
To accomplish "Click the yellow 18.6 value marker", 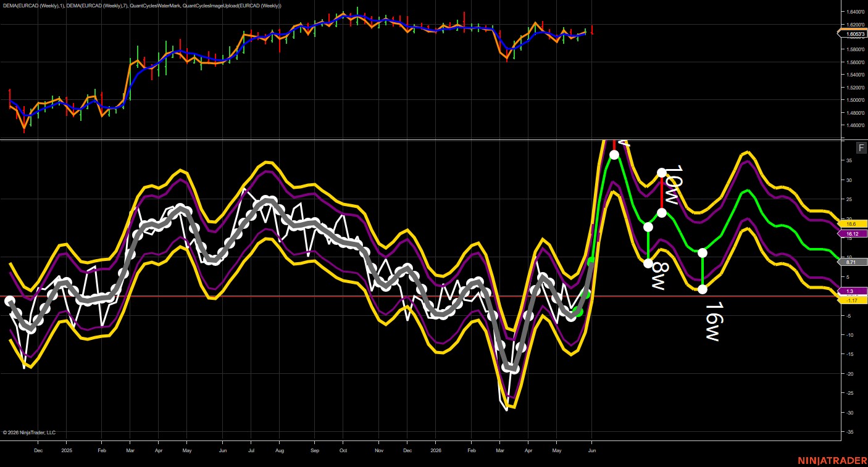I will 853,224.
